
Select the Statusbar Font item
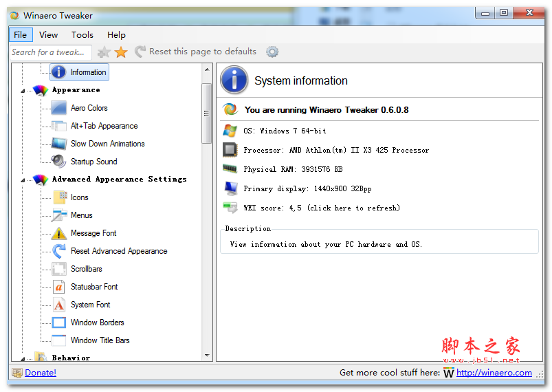click(94, 287)
